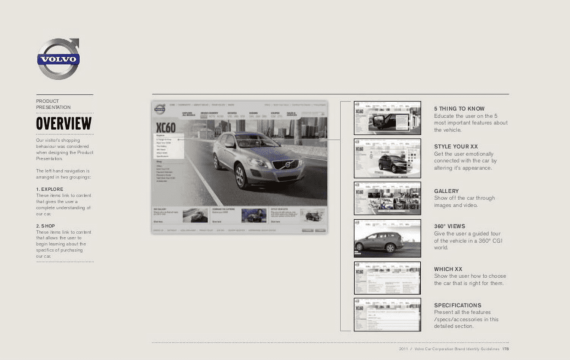Click the 5 THING TO KNOW heading text
Viewport: 570px width, 360px height.
tap(459, 108)
